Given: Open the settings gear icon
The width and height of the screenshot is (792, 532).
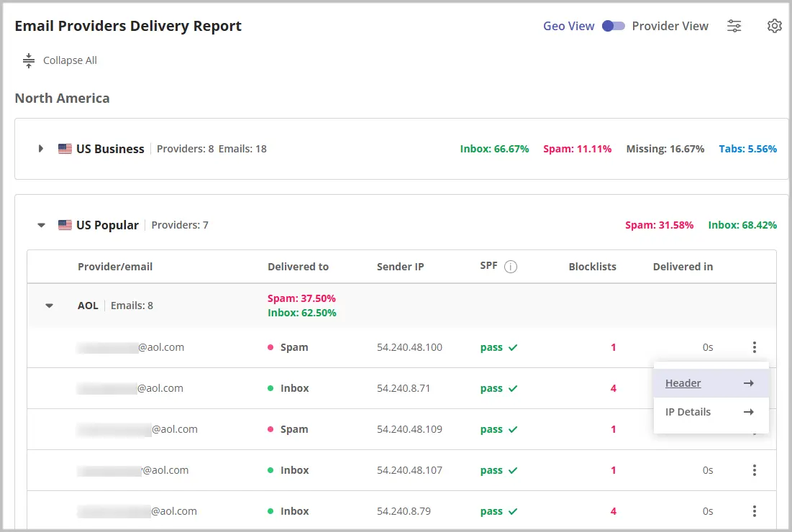Looking at the screenshot, I should [x=774, y=26].
